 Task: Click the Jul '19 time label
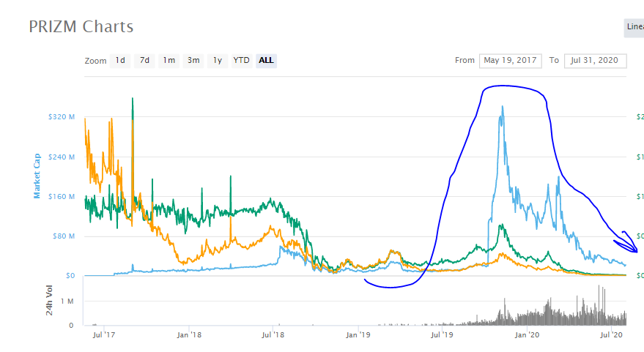point(442,334)
